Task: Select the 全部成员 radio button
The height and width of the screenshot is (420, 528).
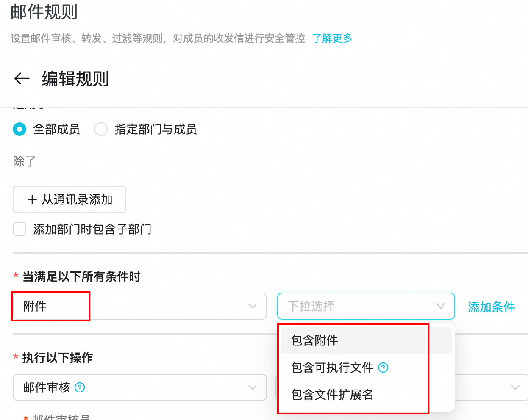Action: (19, 129)
